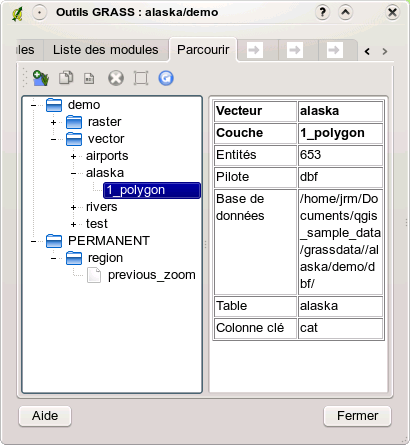Image resolution: width=410 pixels, height=445 pixels.
Task: Click the copy selected map icon
Action: pyautogui.click(x=66, y=78)
